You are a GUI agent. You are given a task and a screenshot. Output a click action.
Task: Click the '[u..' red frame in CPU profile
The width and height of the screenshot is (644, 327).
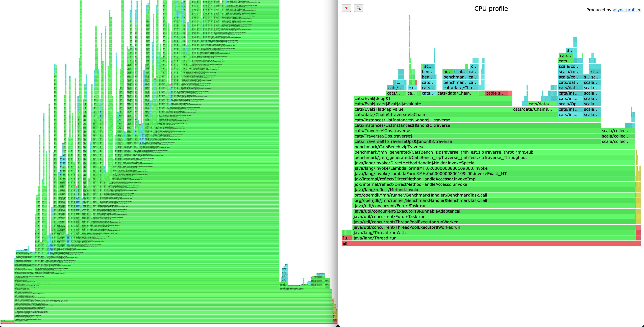coord(347,238)
